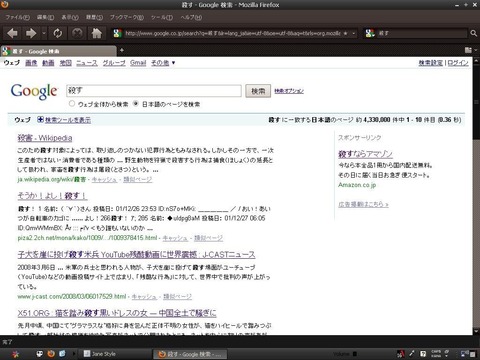Open the 検索オプション advanced search link
480x360 pixels.
click(x=289, y=91)
